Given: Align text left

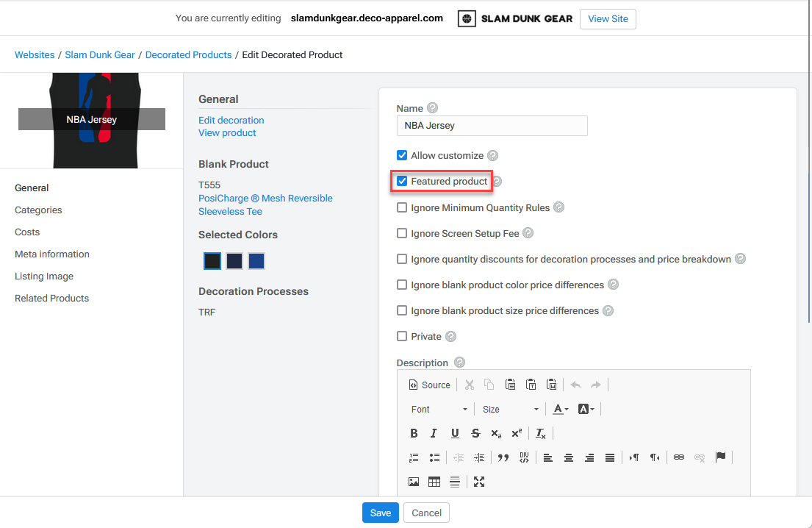Looking at the screenshot, I should coord(548,457).
